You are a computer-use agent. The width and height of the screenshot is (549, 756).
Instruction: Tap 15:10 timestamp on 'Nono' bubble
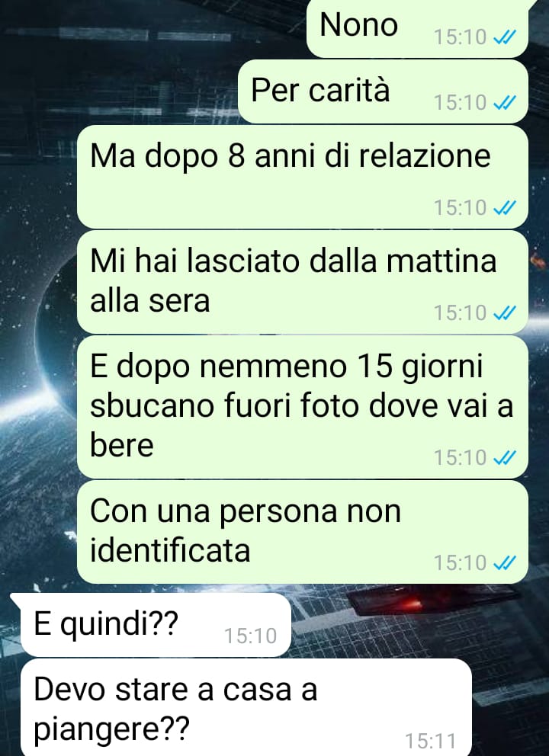(461, 37)
